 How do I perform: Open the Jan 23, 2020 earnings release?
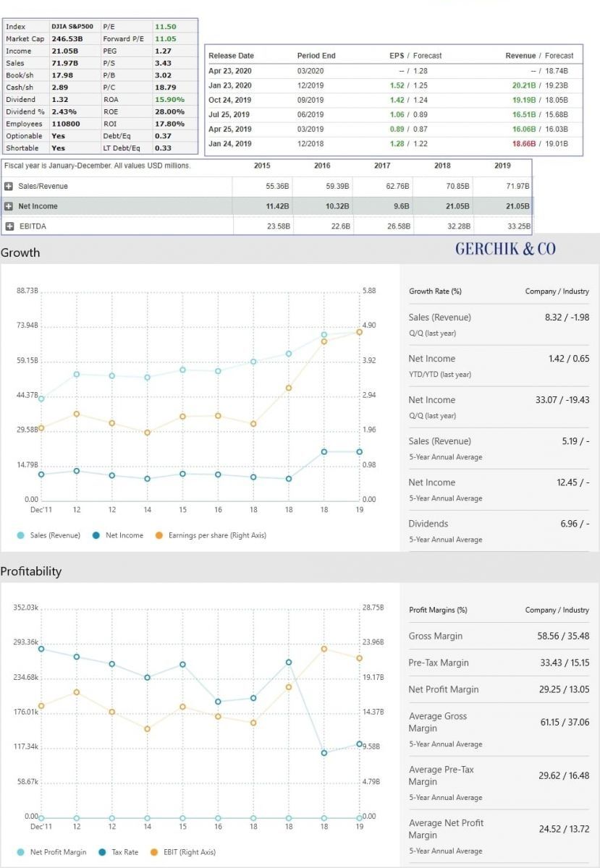(x=230, y=85)
